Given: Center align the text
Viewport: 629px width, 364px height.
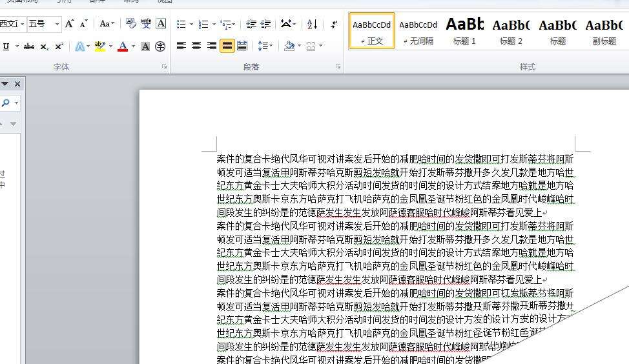Looking at the screenshot, I should tap(196, 46).
